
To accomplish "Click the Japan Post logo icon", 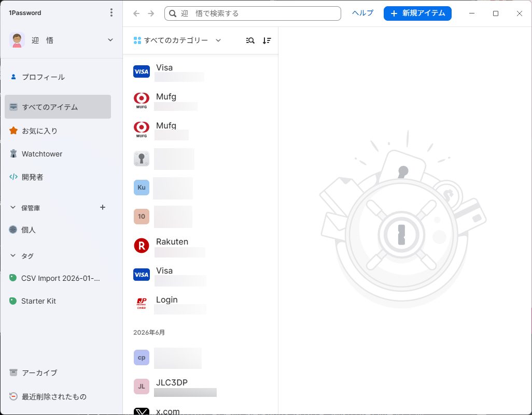I will (142, 304).
